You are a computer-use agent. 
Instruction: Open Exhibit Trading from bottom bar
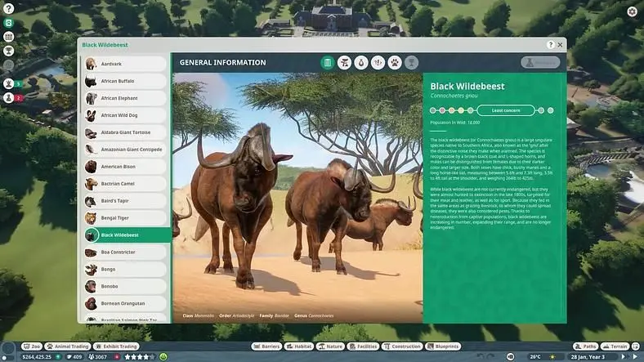(116, 346)
